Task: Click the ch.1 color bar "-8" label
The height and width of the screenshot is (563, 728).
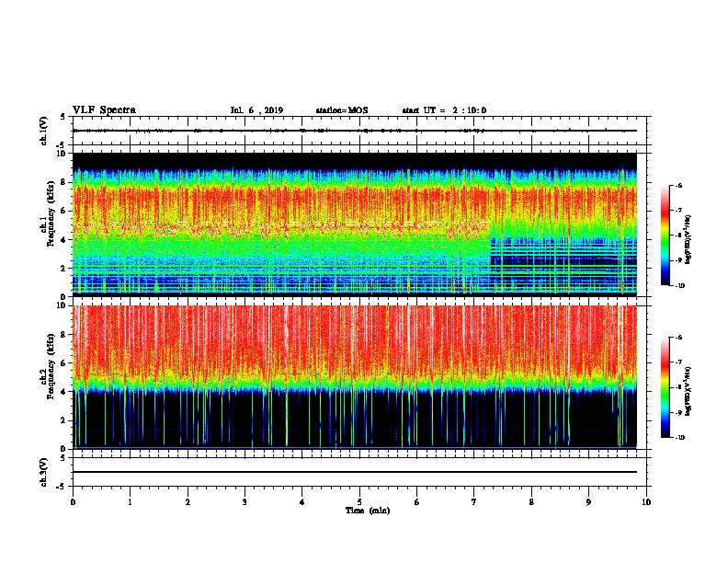Action: click(x=678, y=236)
